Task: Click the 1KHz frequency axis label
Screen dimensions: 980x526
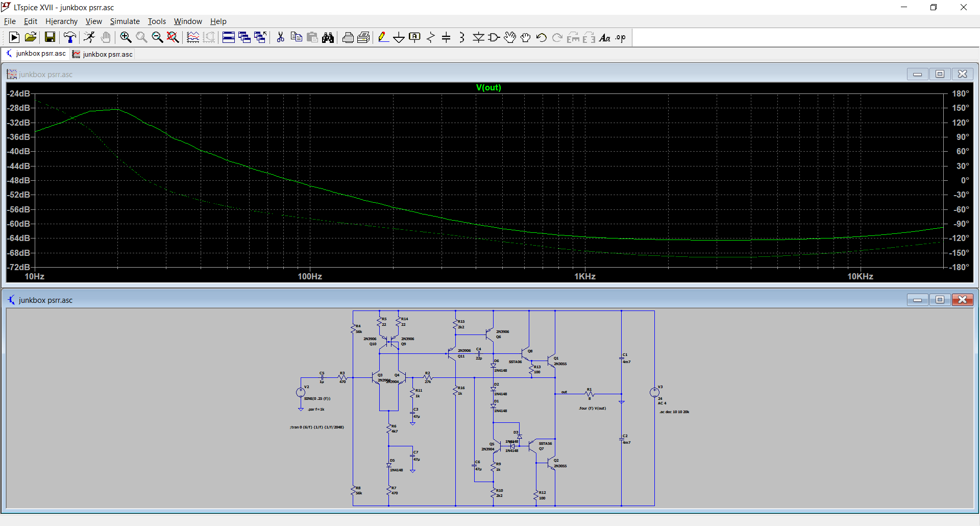Action: click(x=585, y=276)
